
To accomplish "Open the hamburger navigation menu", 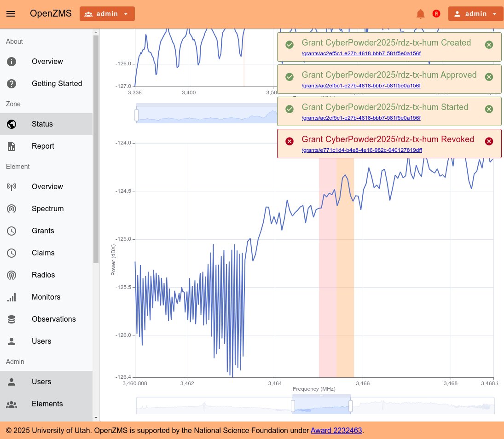I will pos(11,14).
